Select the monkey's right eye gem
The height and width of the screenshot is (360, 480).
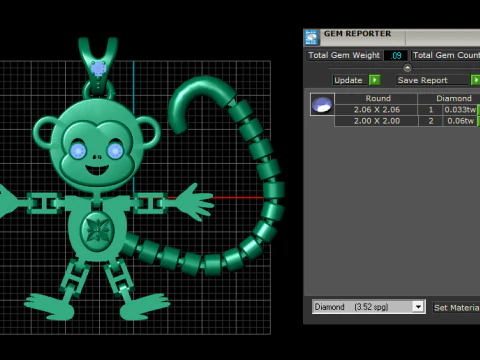pos(115,151)
